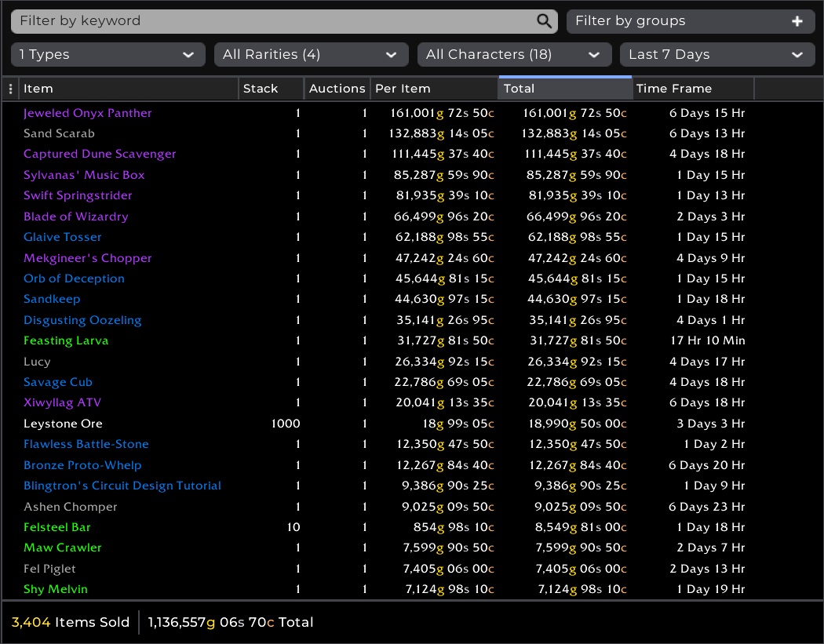Expand the 1 Types dropdown
The height and width of the screenshot is (644, 824).
(108, 55)
